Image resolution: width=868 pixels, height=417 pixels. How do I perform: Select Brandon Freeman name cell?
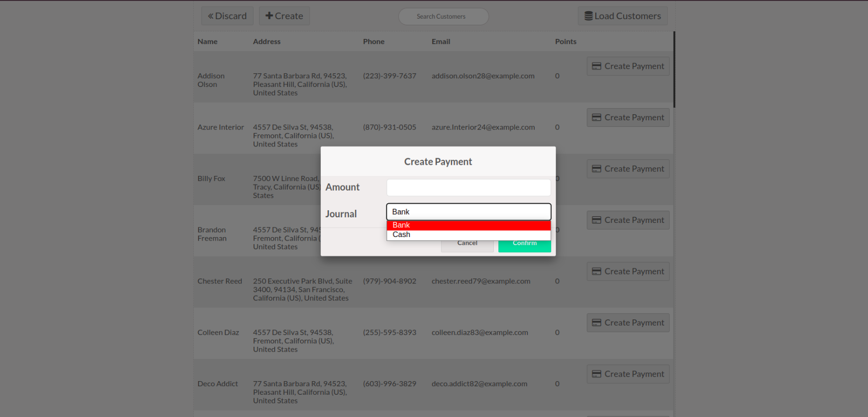(212, 234)
